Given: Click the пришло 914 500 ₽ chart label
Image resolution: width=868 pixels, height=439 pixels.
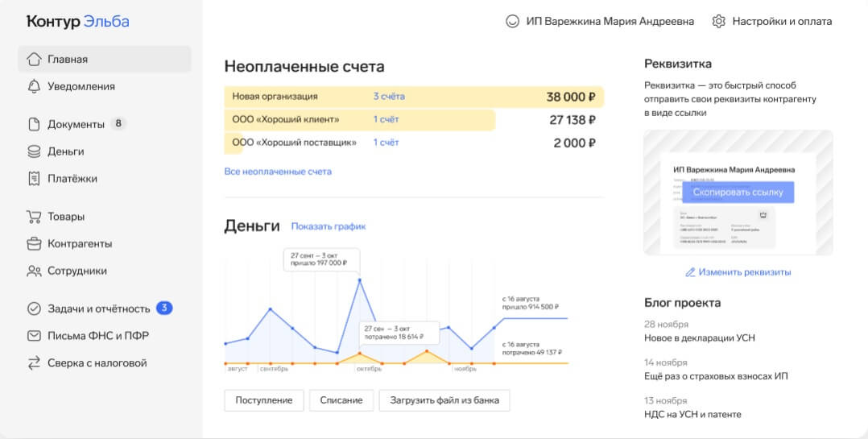Looking at the screenshot, I should coord(531,304).
